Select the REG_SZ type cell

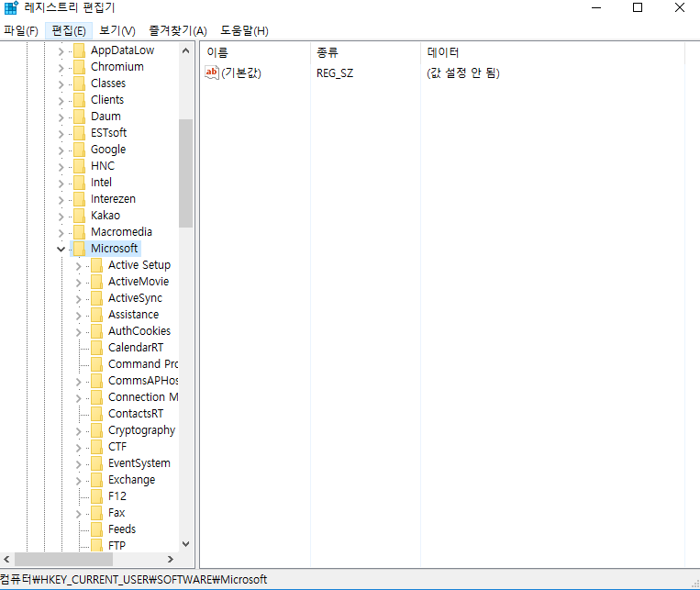pos(335,73)
